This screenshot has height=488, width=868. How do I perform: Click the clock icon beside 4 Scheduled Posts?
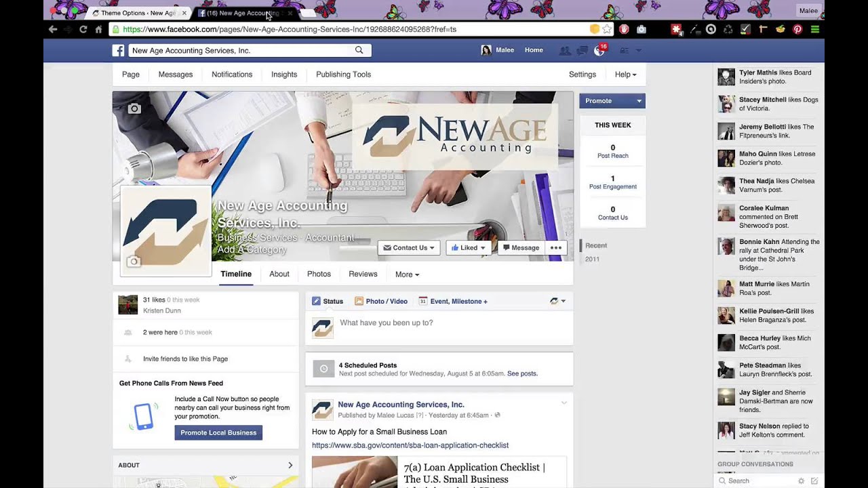(x=323, y=369)
